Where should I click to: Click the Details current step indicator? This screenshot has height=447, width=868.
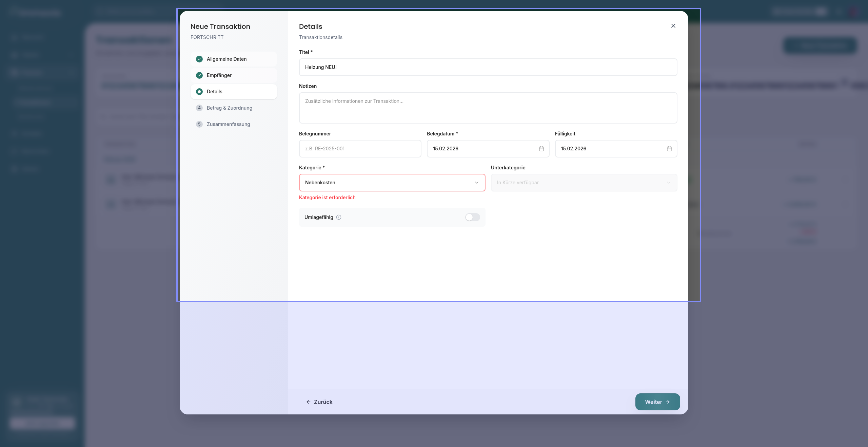[x=199, y=92]
